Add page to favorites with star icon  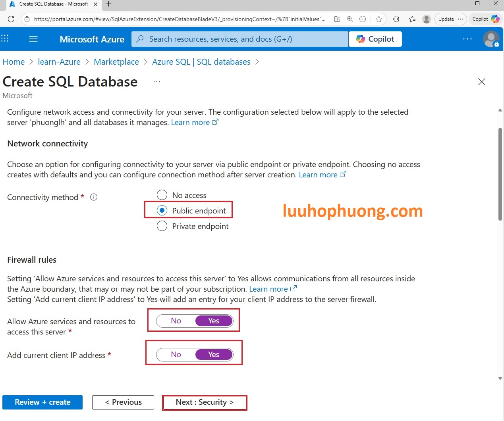pos(379,19)
